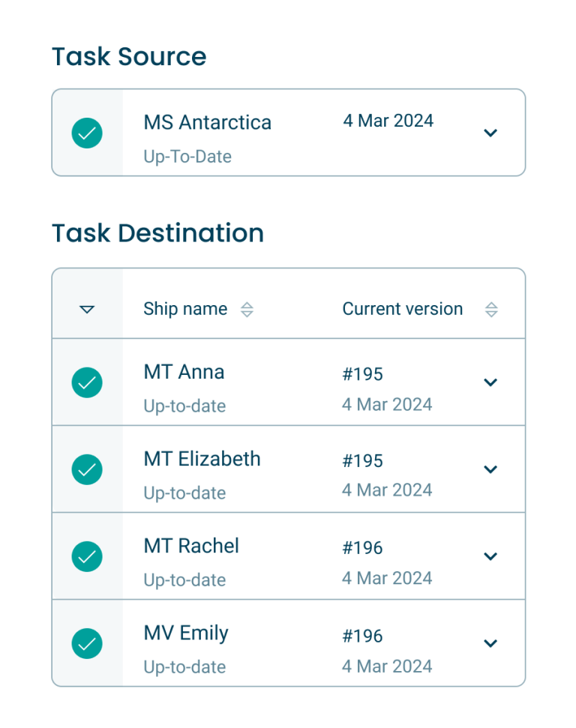Expand the MS Antarctica task source row
The width and height of the screenshot is (576, 728).
490,132
